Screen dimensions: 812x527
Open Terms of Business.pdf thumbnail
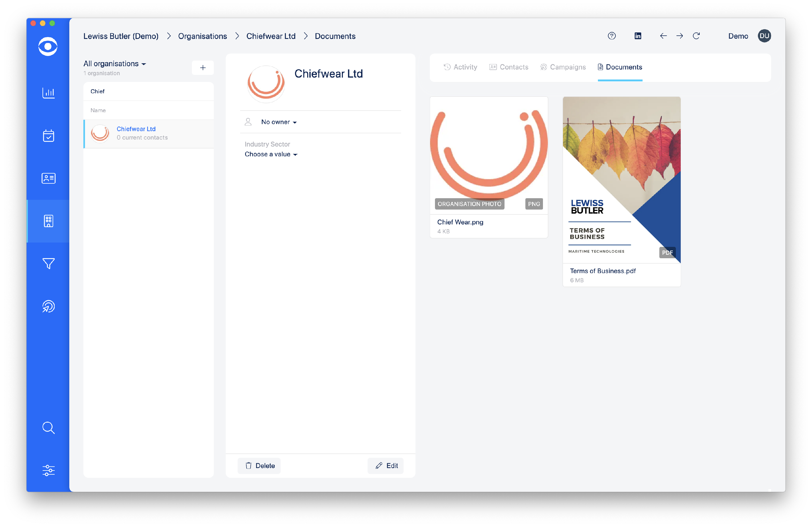click(621, 180)
